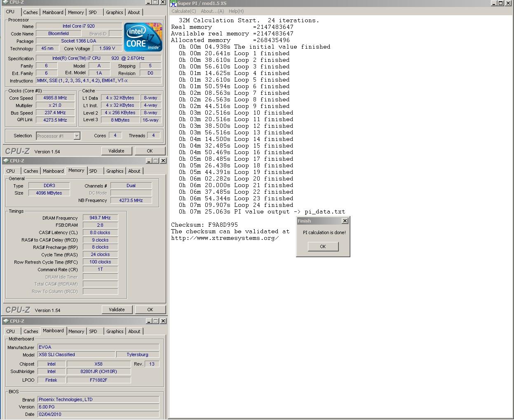The height and width of the screenshot is (420, 514).
Task: Close the Finish dialog
Action: point(345,221)
